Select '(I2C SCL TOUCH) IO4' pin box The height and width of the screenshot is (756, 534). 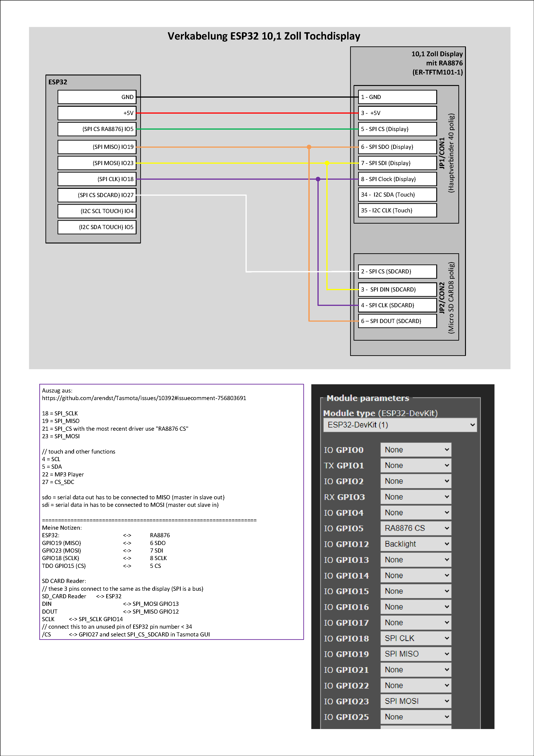[97, 211]
